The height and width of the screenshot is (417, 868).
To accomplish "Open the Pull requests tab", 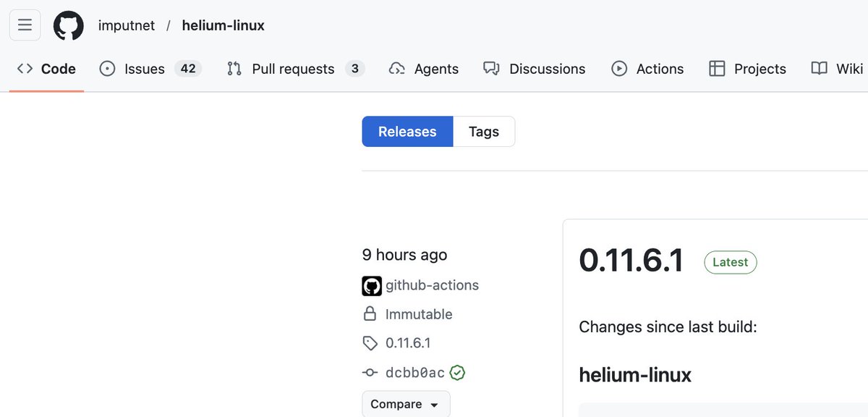I will [x=295, y=69].
